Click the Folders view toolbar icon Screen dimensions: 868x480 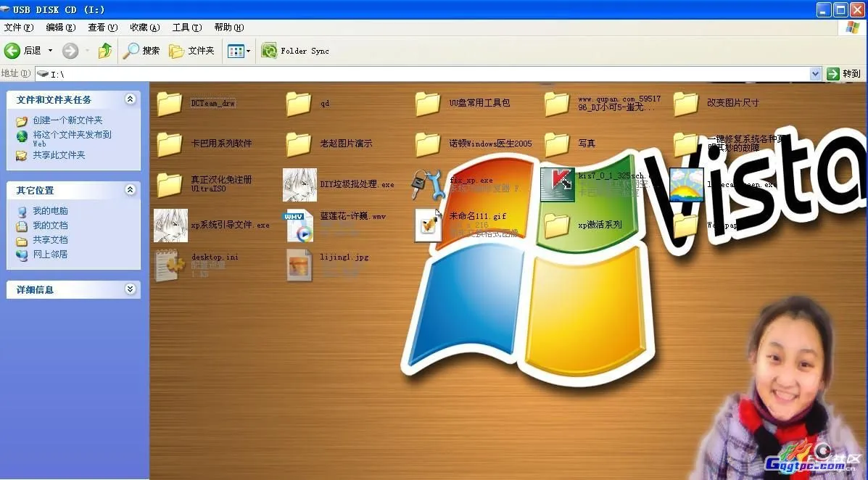point(189,51)
